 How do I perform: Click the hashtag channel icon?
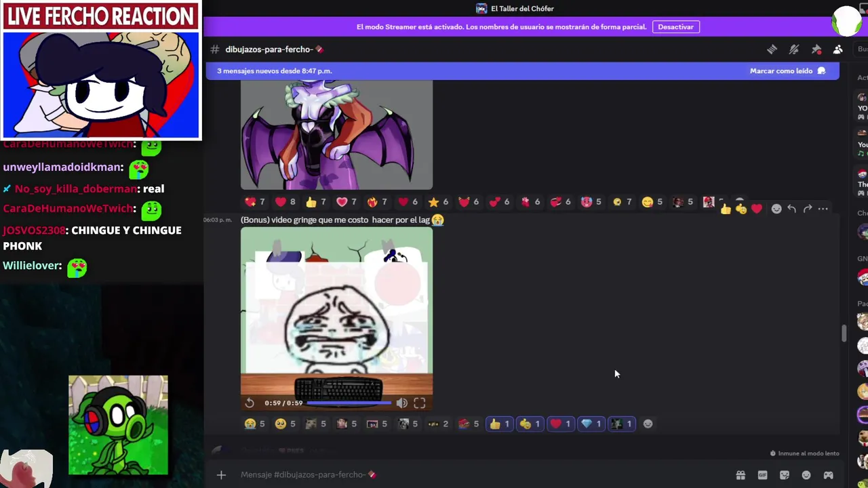[215, 49]
